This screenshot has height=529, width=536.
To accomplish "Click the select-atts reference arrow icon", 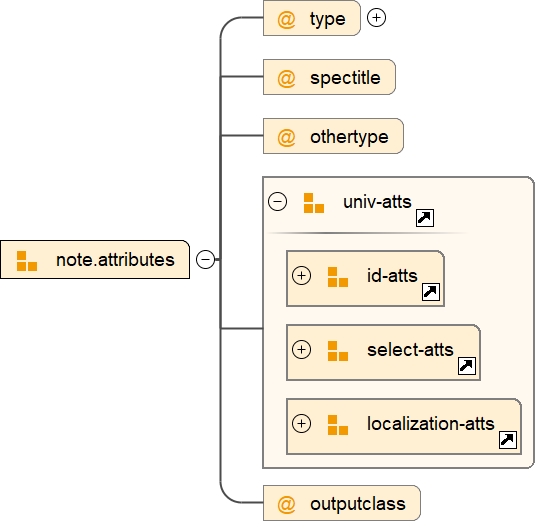I will click(467, 366).
